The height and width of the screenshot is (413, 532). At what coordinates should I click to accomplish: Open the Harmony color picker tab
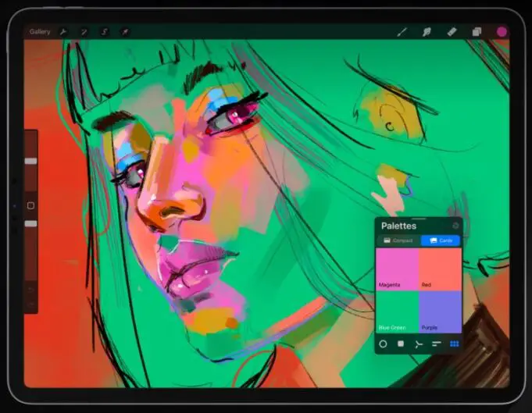tap(419, 344)
